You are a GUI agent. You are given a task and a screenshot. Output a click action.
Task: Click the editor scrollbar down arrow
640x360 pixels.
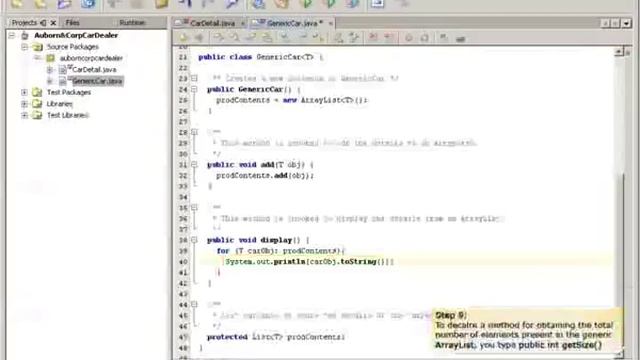click(x=620, y=354)
